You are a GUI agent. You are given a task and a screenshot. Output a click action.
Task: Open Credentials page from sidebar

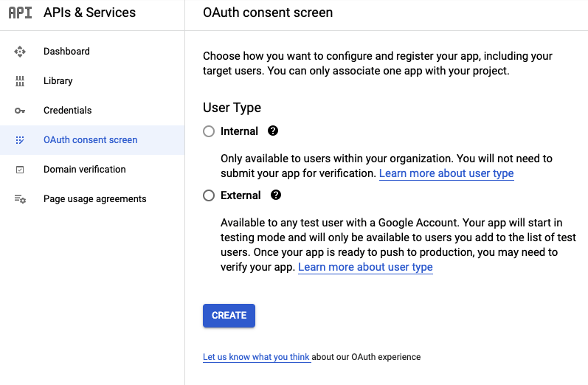92,111
